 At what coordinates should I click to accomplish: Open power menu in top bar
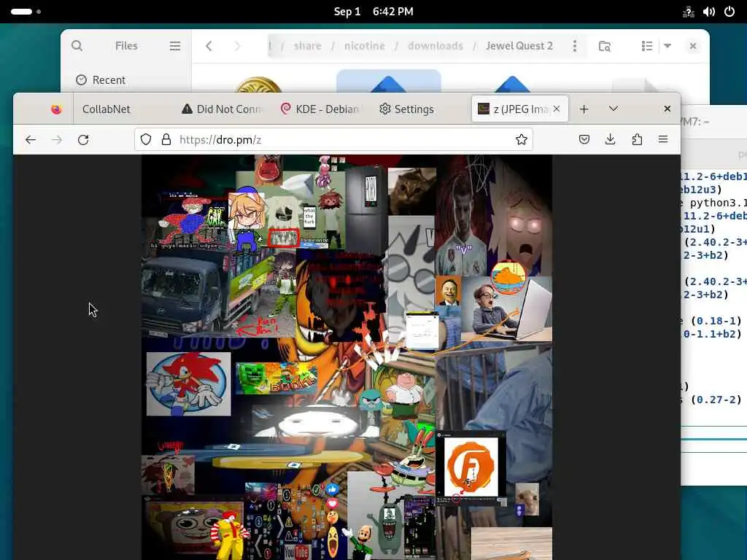729,12
